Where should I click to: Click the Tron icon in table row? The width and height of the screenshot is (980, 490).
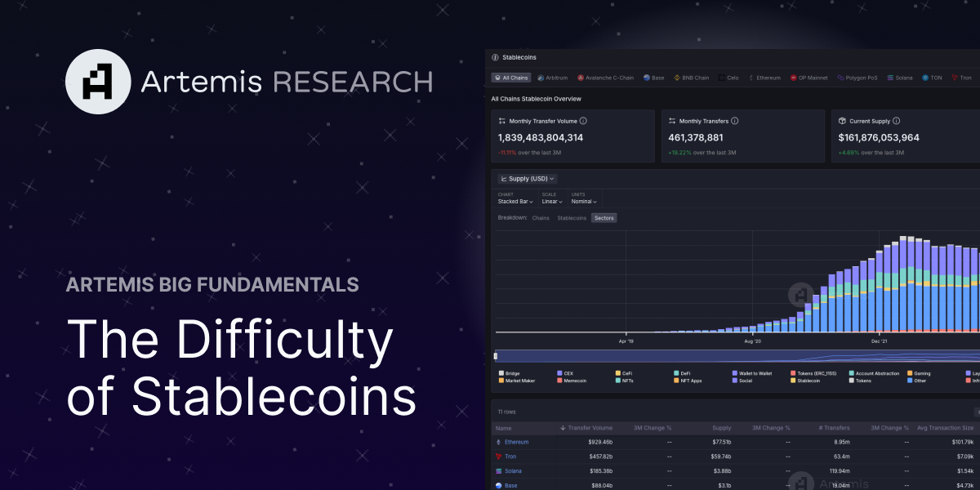tap(499, 457)
